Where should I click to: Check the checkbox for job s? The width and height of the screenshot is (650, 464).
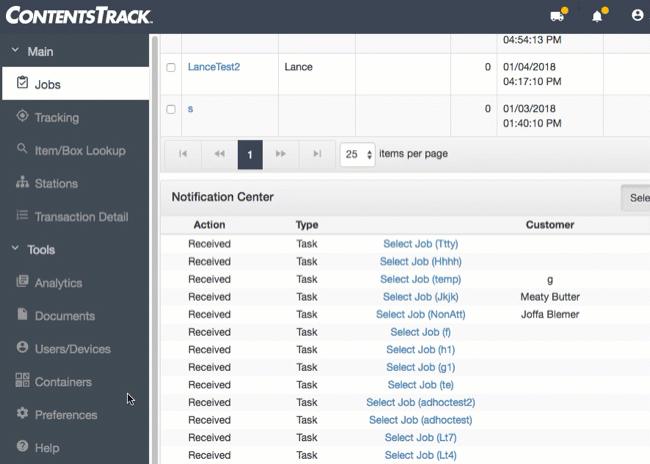[x=171, y=109]
